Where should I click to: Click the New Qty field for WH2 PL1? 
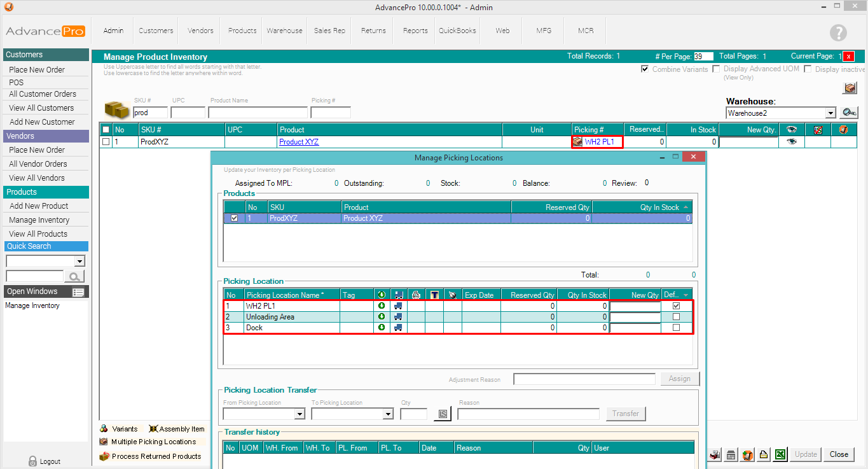(635, 306)
